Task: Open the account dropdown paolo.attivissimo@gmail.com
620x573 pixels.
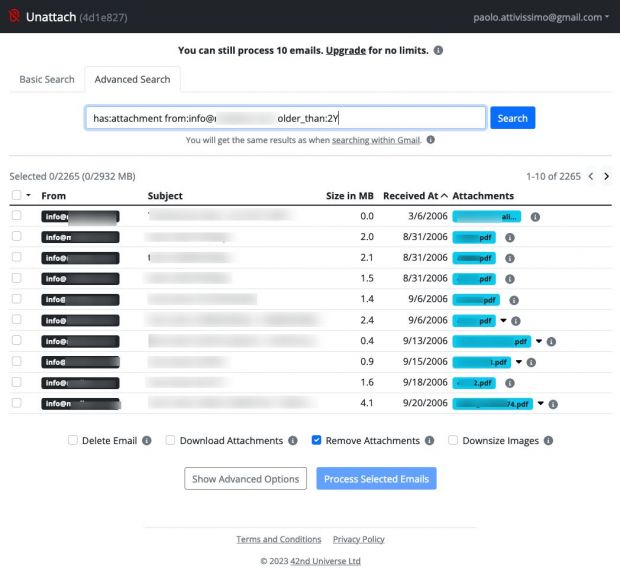Action: click(541, 17)
